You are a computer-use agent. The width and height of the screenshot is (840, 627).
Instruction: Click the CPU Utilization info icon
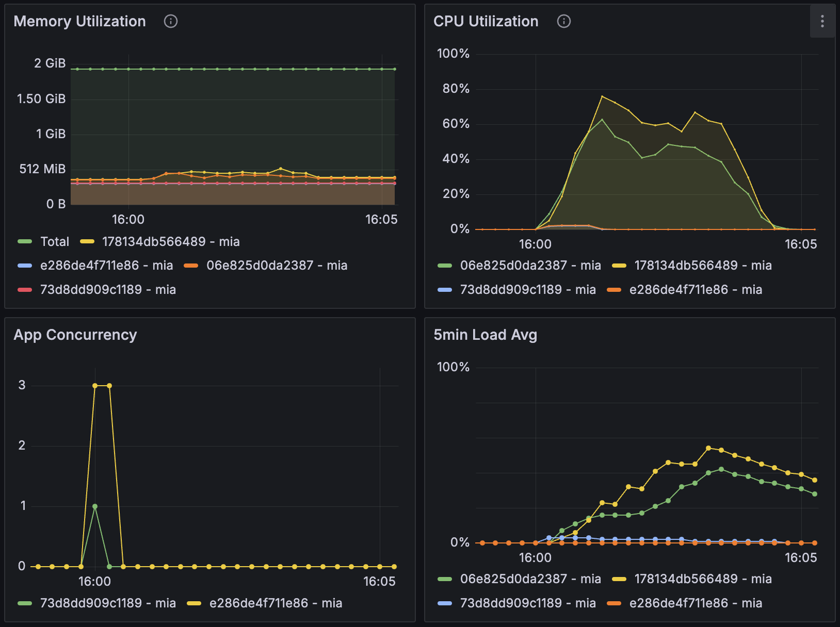(563, 21)
